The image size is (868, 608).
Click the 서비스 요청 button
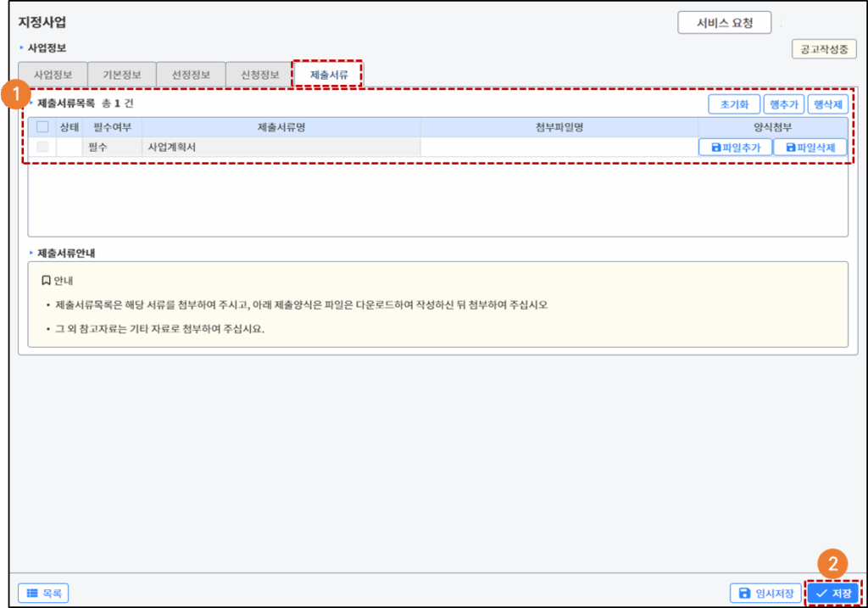725,23
